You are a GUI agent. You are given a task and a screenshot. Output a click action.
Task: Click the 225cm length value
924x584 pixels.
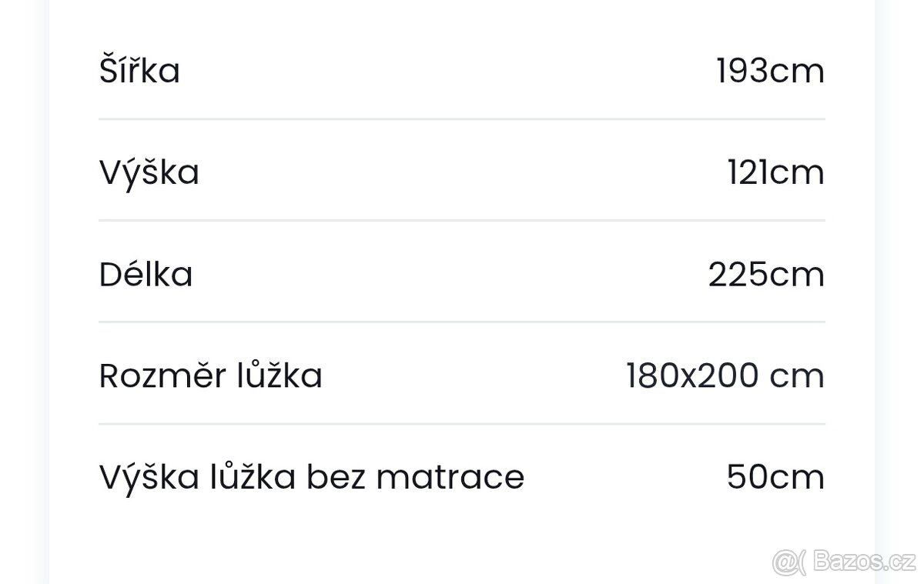pyautogui.click(x=766, y=274)
